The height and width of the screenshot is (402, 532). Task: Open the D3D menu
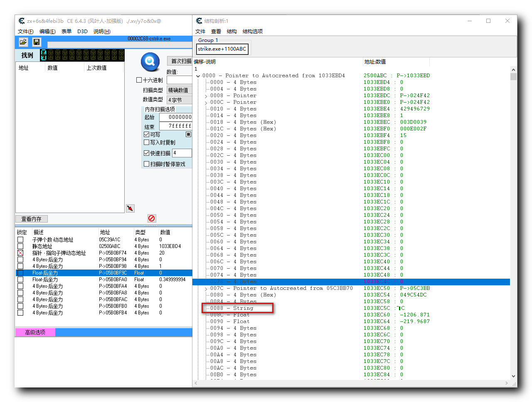[82, 32]
